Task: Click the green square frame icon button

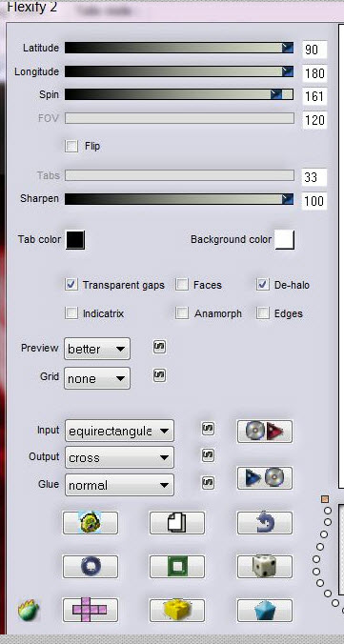Action: [x=177, y=567]
